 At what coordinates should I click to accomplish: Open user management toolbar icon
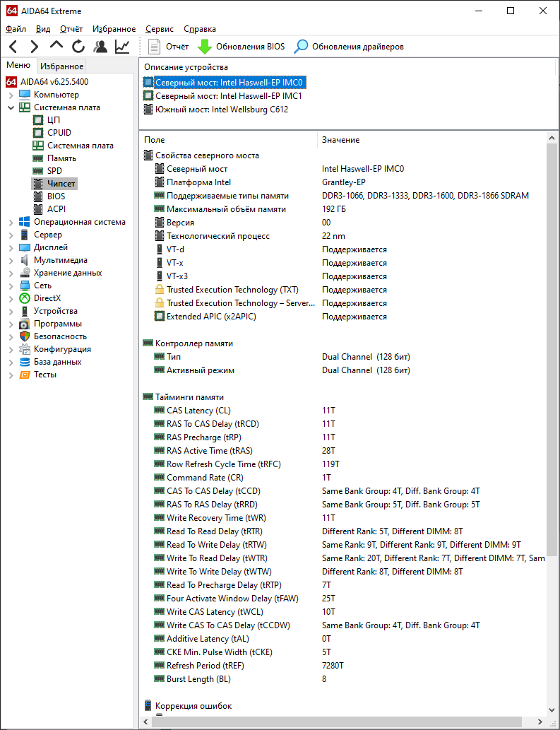pyautogui.click(x=100, y=47)
